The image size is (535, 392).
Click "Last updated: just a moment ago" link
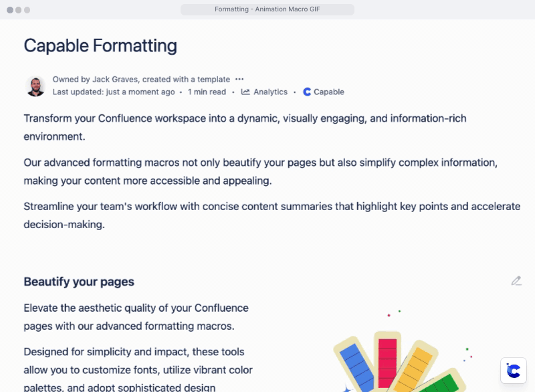[114, 92]
